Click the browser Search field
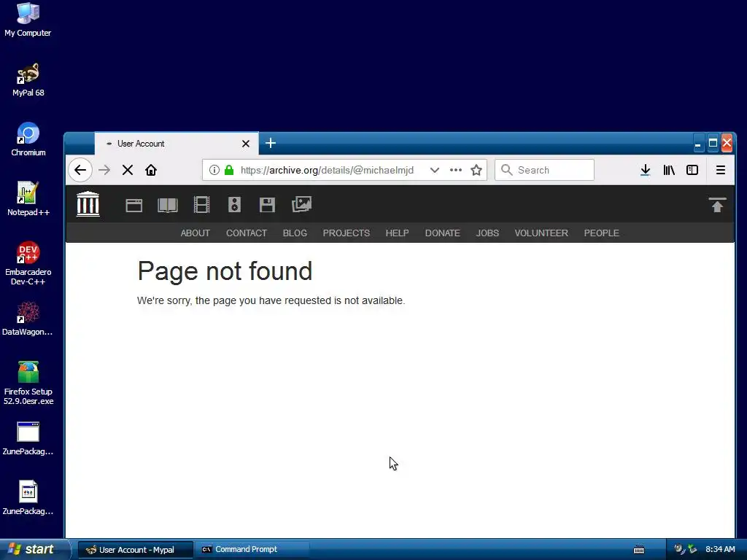747x560 pixels. (544, 170)
